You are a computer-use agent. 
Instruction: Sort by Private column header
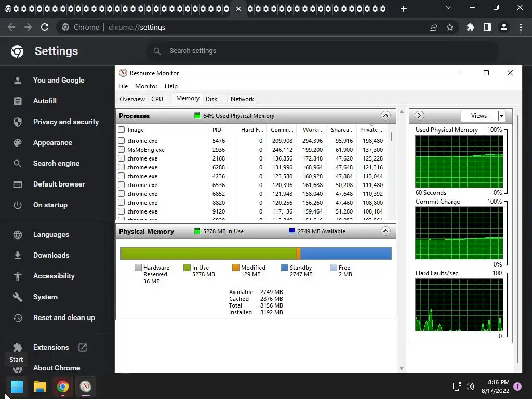pos(372,130)
